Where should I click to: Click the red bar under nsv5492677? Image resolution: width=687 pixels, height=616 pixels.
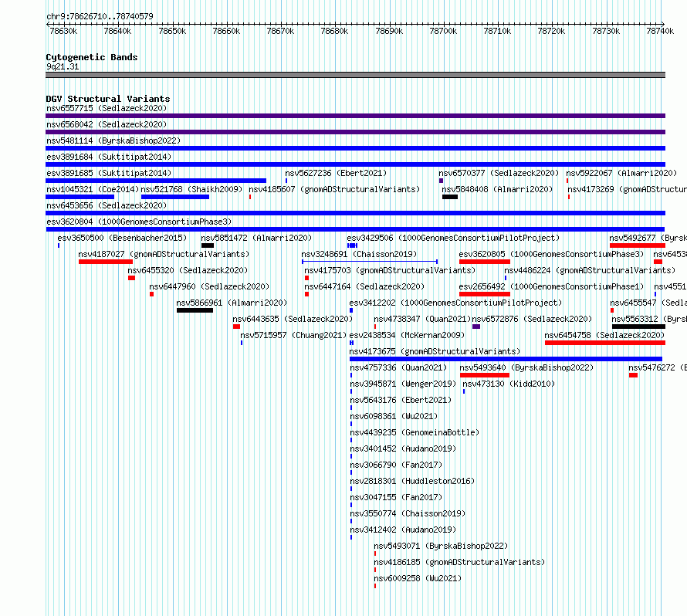(638, 245)
